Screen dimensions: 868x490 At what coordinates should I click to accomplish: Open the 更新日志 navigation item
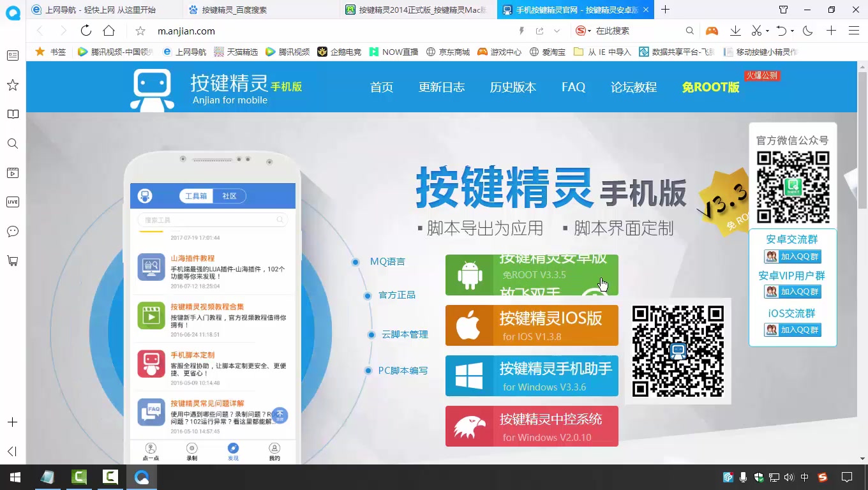[x=442, y=87]
